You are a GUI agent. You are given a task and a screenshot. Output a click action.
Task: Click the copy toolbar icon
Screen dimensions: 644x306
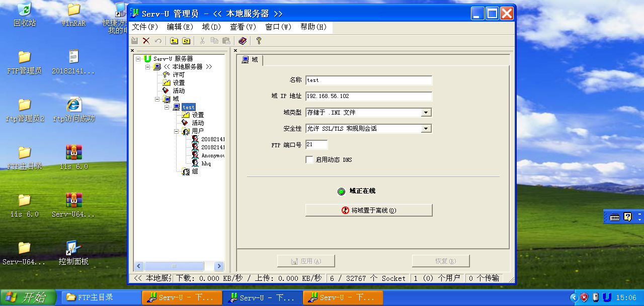[214, 41]
